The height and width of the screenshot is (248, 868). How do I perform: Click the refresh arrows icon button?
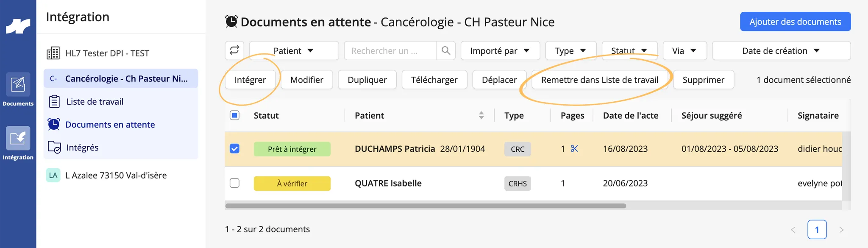234,50
